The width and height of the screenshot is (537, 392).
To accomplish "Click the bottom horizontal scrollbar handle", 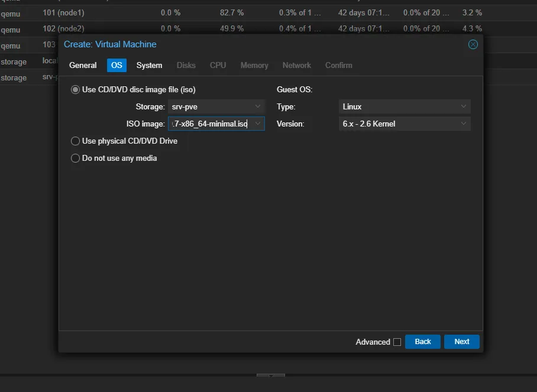I will [x=270, y=375].
